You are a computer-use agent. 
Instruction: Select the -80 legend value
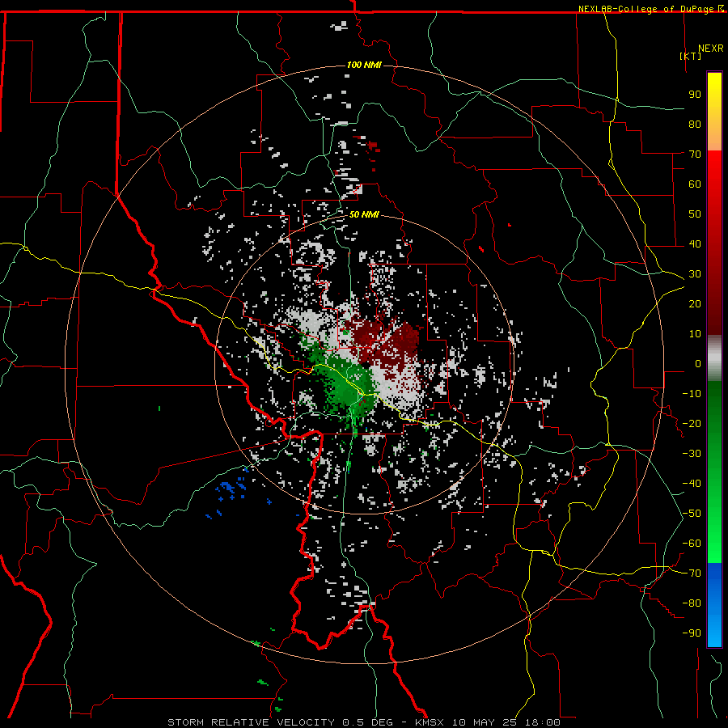point(692,603)
